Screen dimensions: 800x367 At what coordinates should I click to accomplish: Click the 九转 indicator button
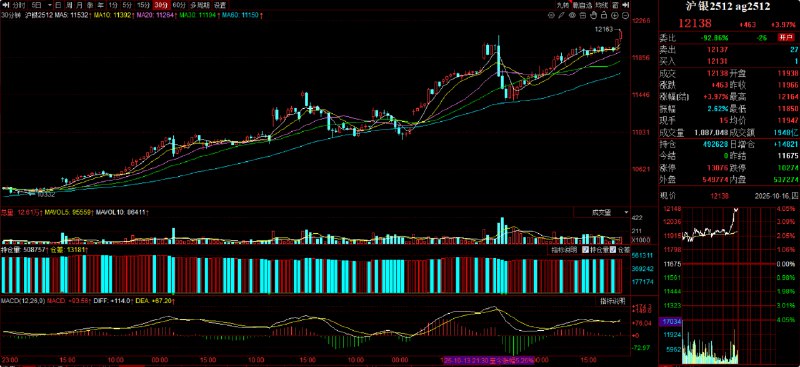[x=563, y=5]
